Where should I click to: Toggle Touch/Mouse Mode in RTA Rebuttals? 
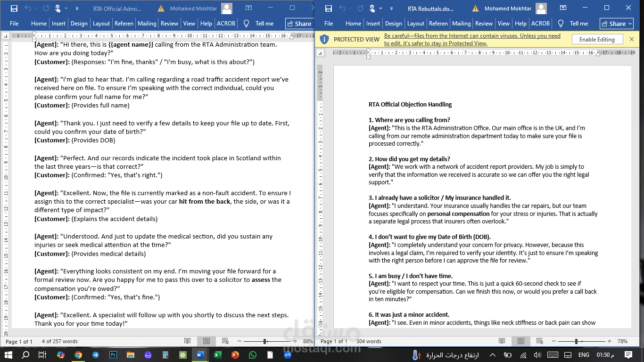pos(372,8)
